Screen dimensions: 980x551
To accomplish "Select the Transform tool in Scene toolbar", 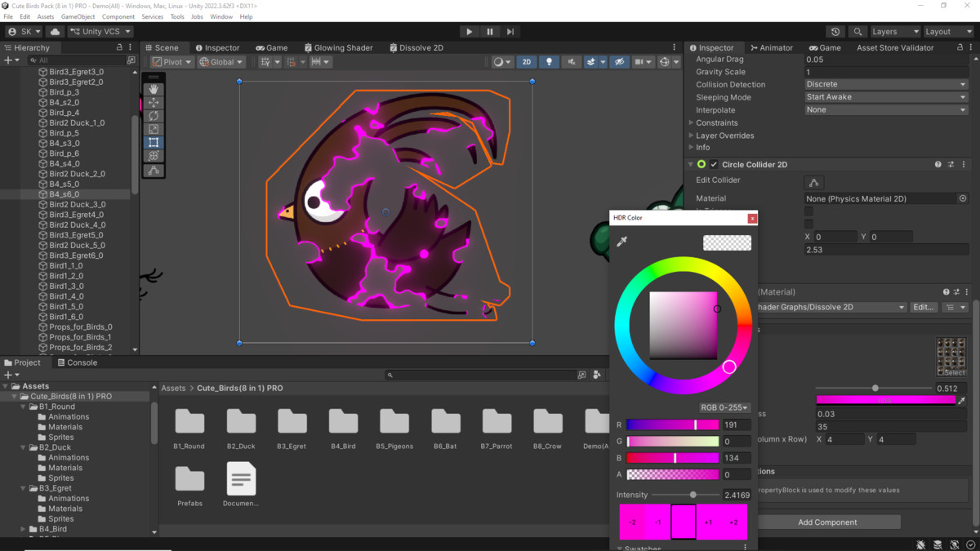I will pos(154,155).
